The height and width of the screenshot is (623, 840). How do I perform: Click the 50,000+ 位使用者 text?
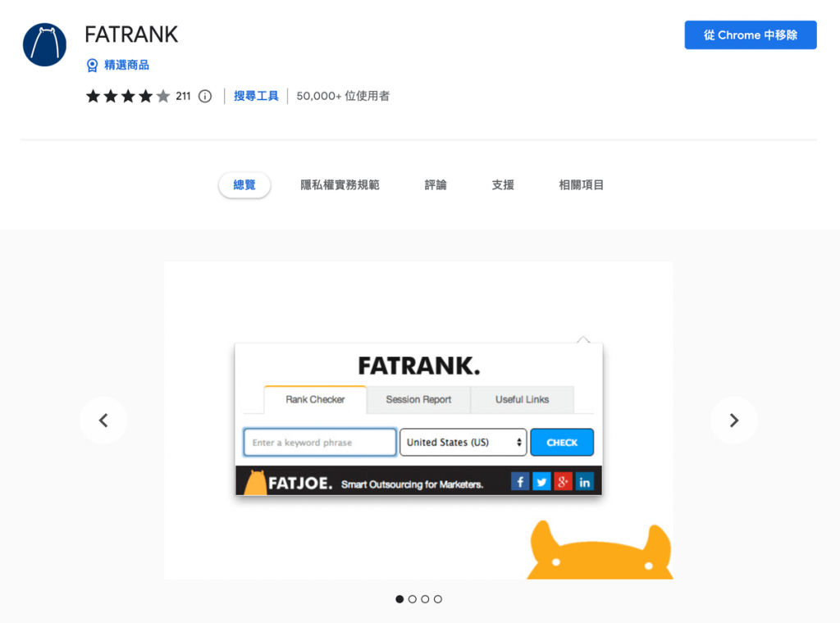pos(343,97)
